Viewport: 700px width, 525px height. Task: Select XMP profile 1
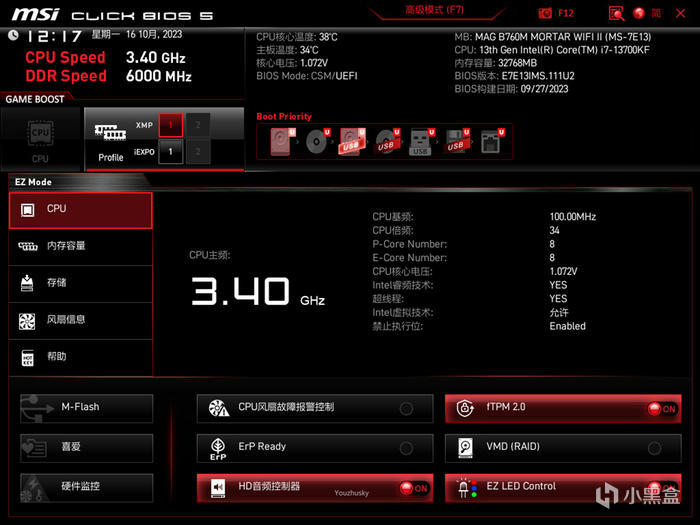(x=171, y=125)
